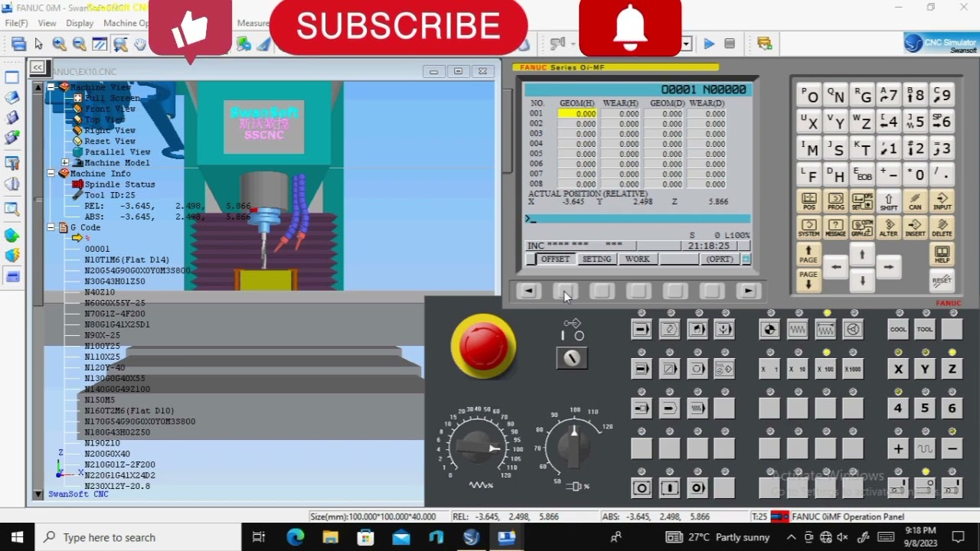This screenshot has width=980, height=551.
Task: Click the cursor up arrow key
Action: tap(862, 255)
